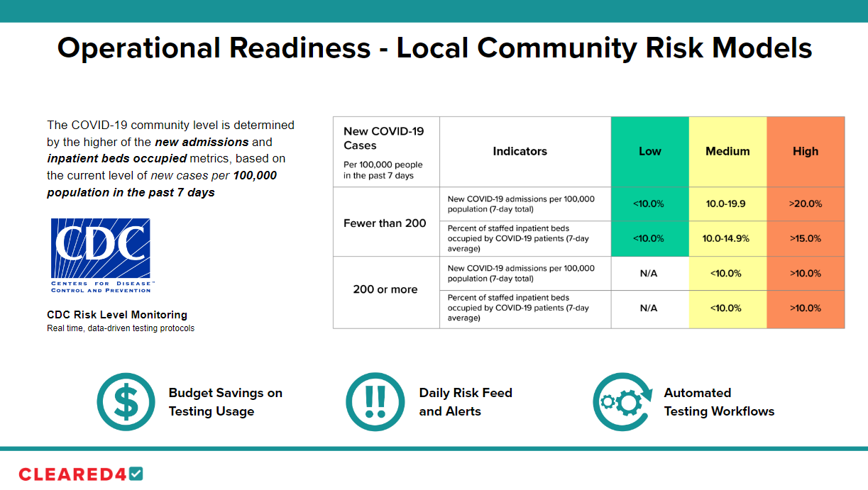Select the green Low column header
868x490 pixels.
tap(649, 151)
